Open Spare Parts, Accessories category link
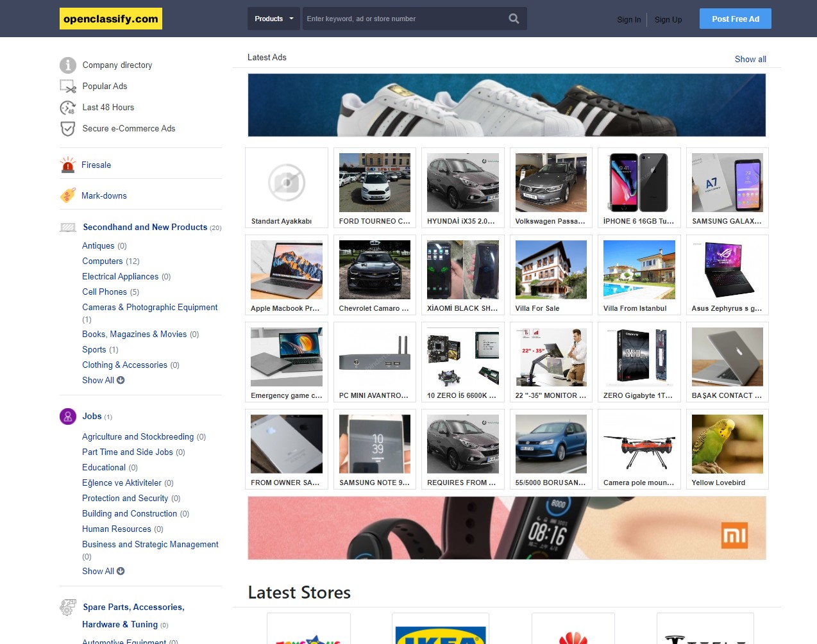The image size is (817, 644). (x=133, y=616)
